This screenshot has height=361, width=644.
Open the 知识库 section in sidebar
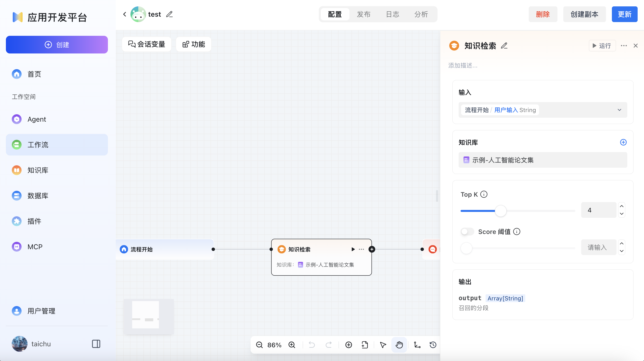click(x=38, y=170)
